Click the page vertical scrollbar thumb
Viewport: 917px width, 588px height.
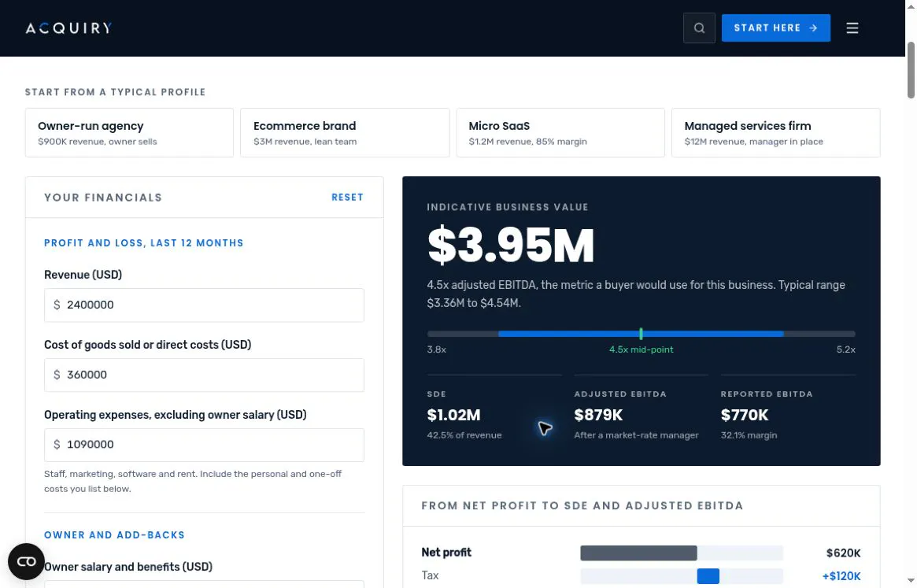tap(911, 70)
